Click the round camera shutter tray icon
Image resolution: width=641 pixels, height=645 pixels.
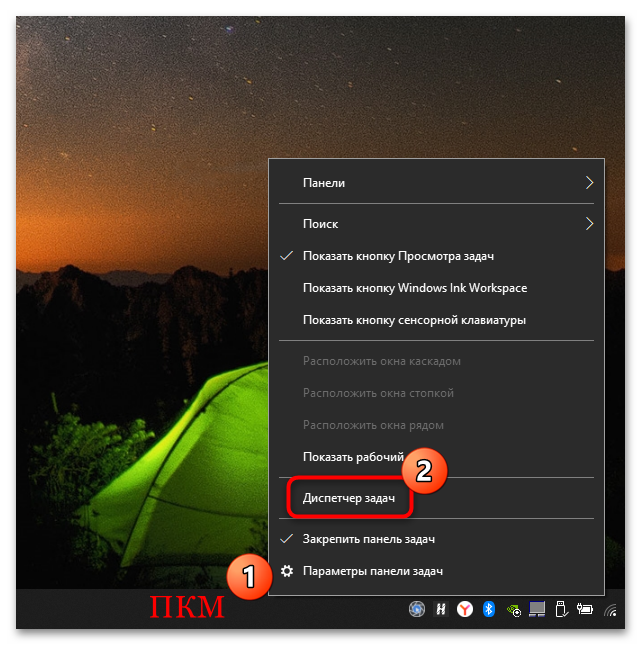tap(417, 608)
